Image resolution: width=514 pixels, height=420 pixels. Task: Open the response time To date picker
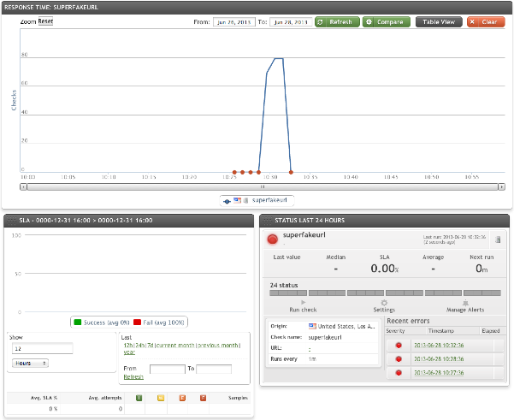click(290, 22)
